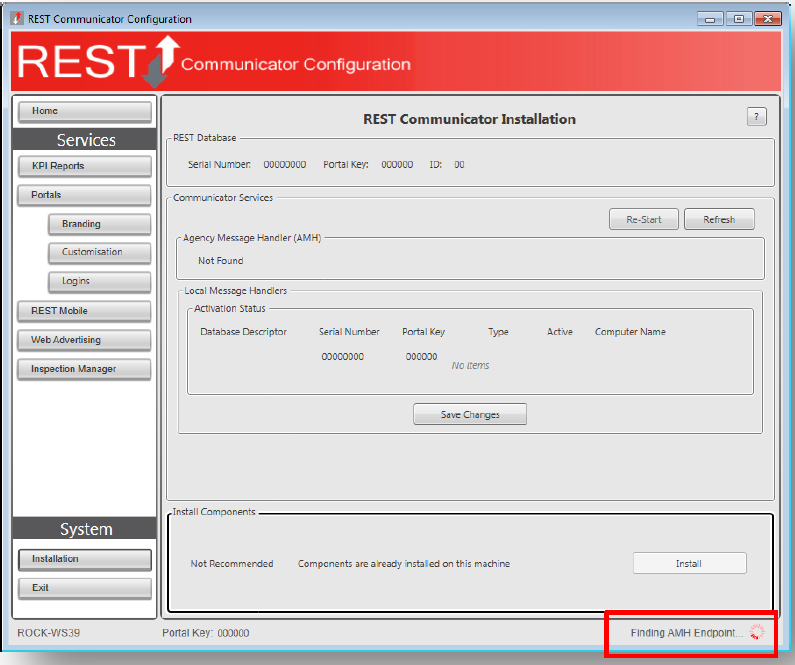The height and width of the screenshot is (665, 795).
Task: Click Exit in the System section
Action: click(85, 588)
